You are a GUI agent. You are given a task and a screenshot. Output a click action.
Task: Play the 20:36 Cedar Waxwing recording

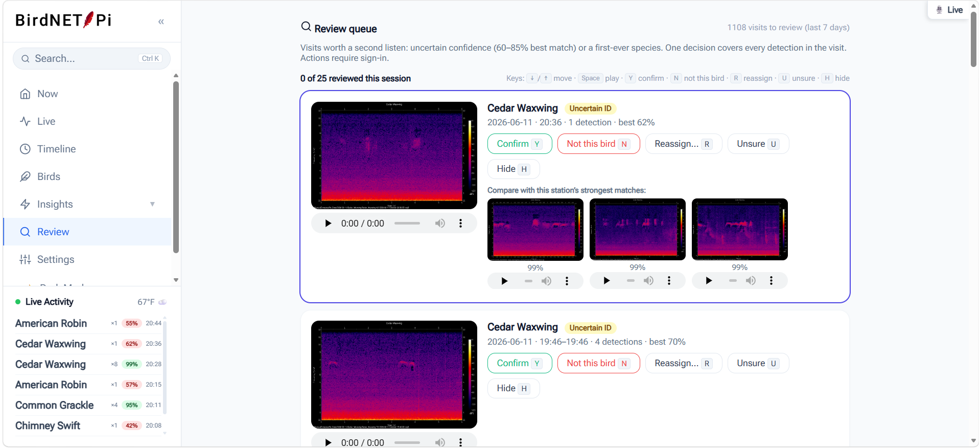[328, 223]
